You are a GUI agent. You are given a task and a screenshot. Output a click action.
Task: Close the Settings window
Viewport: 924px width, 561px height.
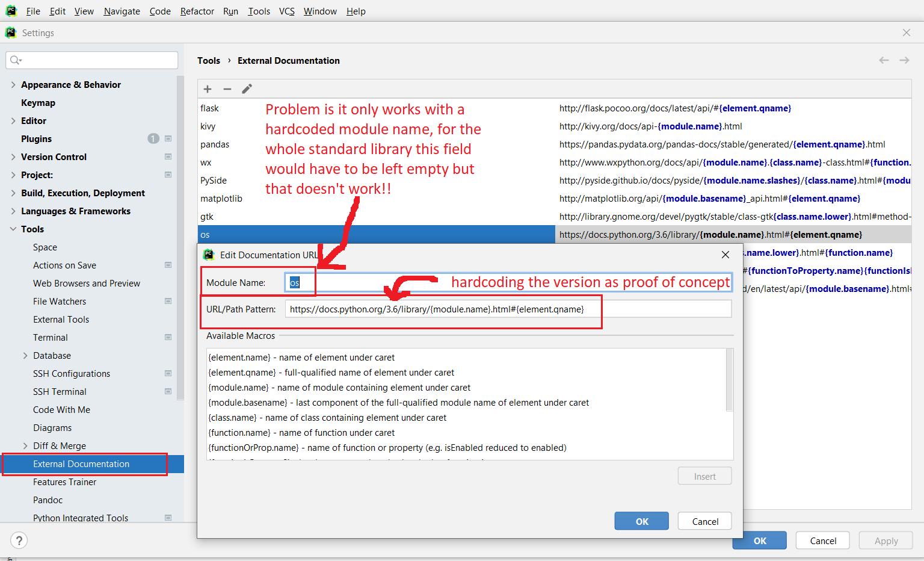tap(907, 33)
